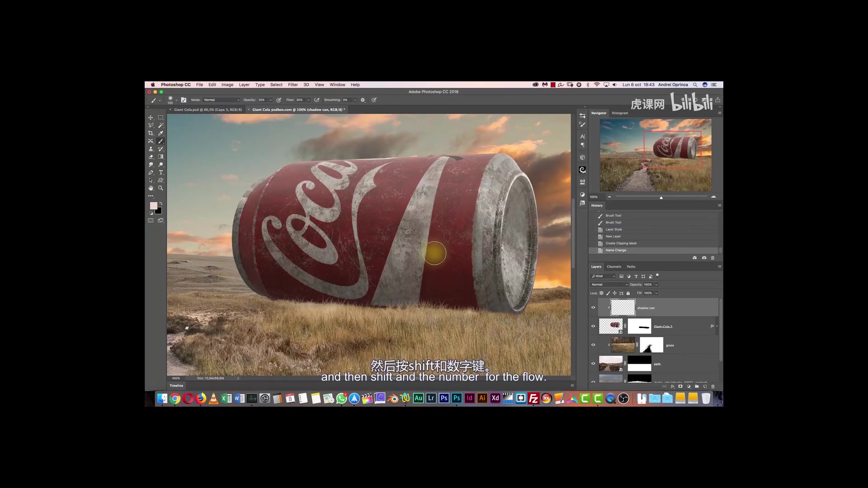Select Create Clipping Mask history state
This screenshot has width=868, height=488.
[x=621, y=244]
